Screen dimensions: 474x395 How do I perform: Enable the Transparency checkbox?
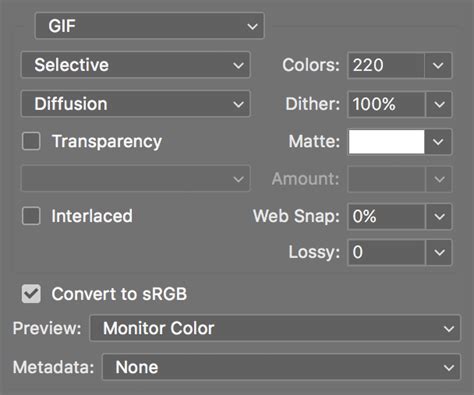point(31,141)
